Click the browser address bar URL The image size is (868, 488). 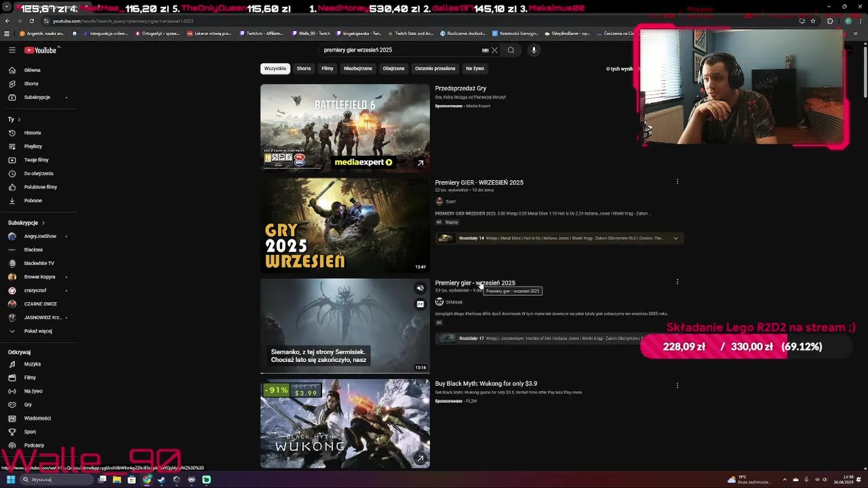click(x=122, y=21)
